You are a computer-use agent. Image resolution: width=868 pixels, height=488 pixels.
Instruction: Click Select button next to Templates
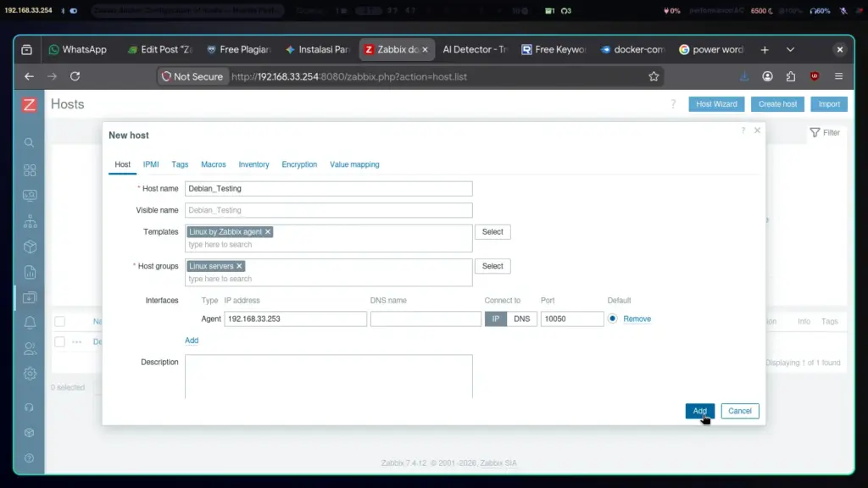click(492, 232)
